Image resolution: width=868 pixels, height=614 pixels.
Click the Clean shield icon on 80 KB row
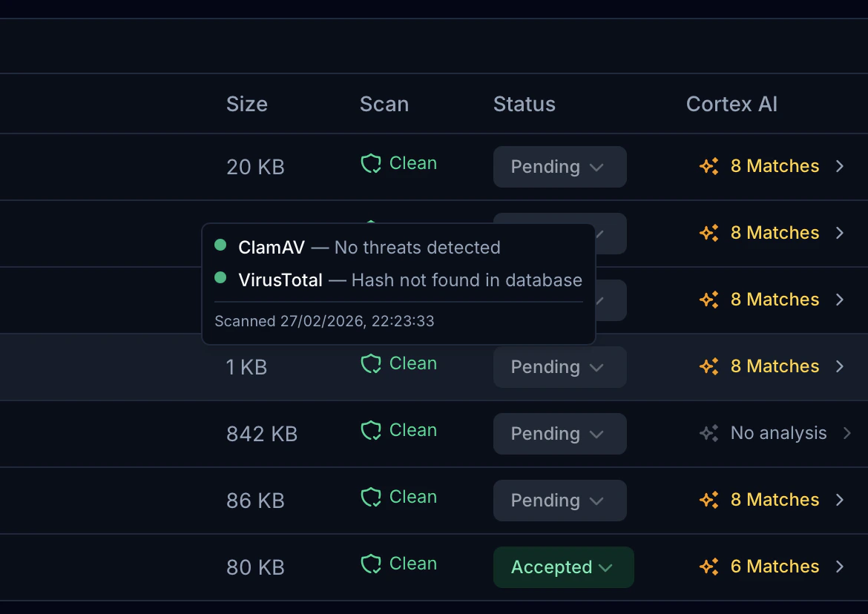tap(371, 564)
